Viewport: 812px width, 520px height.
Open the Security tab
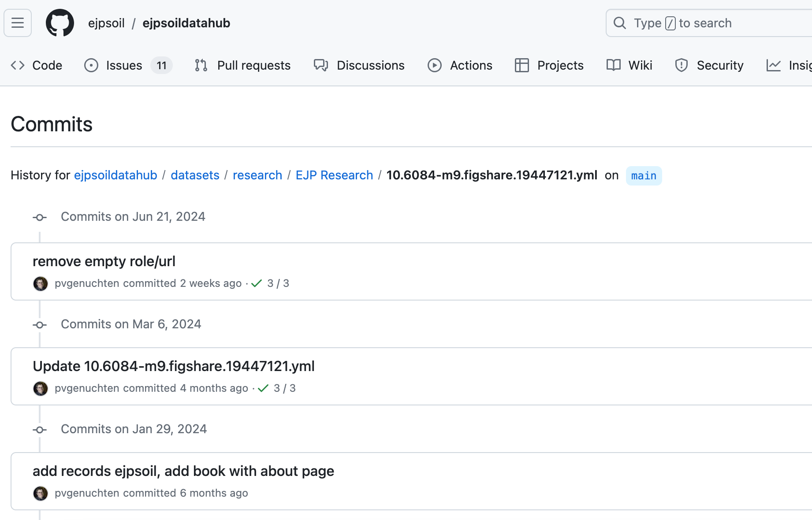coord(709,65)
